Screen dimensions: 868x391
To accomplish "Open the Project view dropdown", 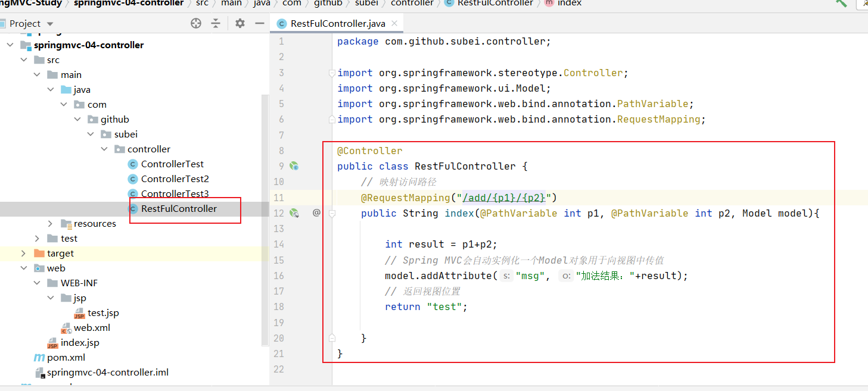I will coord(50,24).
